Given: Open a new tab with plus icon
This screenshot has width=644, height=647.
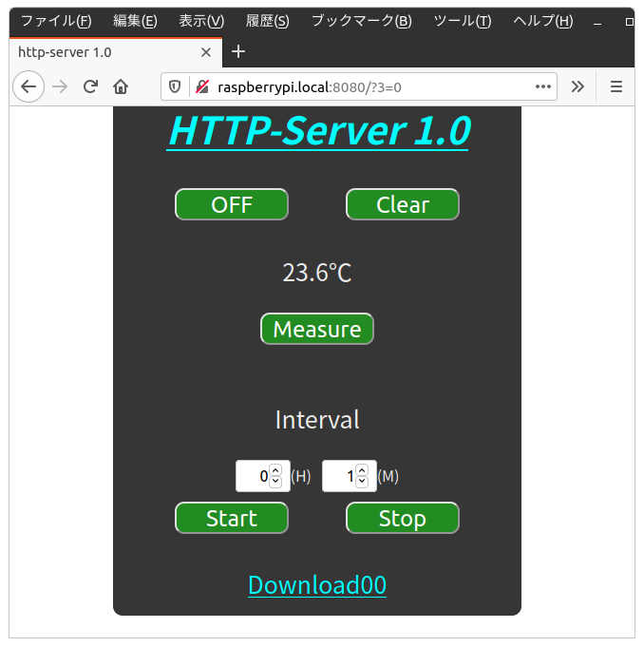Looking at the screenshot, I should click(238, 51).
